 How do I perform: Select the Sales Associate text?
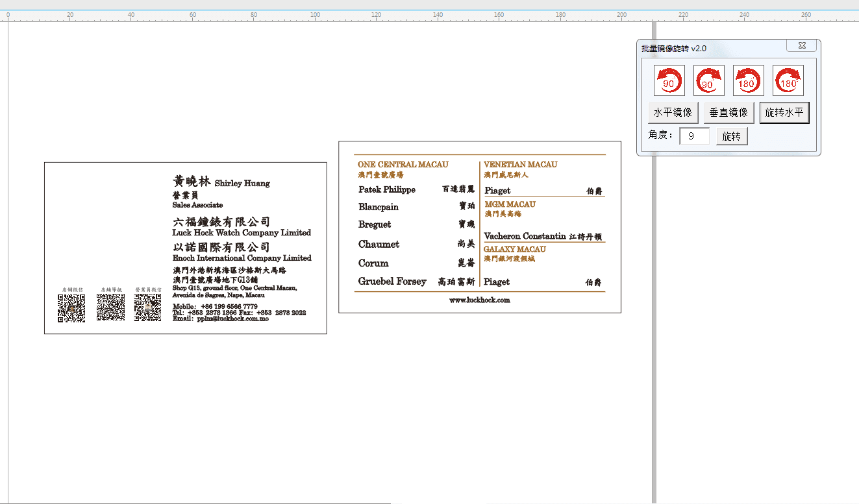coord(197,205)
